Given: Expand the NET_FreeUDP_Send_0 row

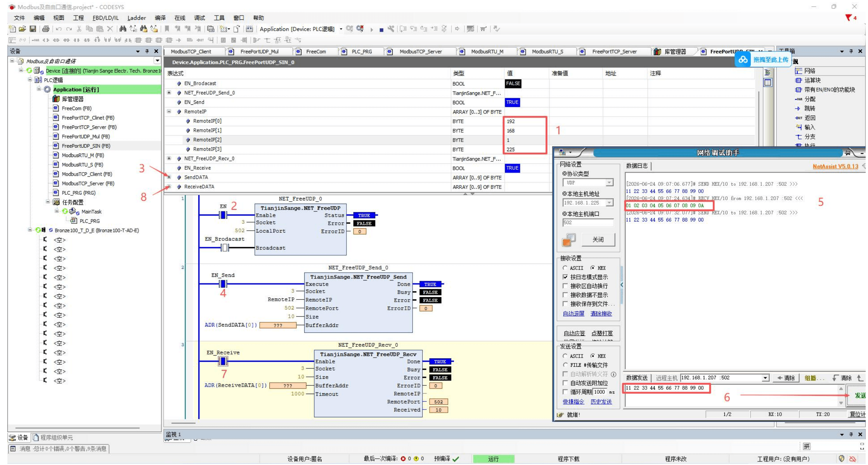Looking at the screenshot, I should (169, 93).
